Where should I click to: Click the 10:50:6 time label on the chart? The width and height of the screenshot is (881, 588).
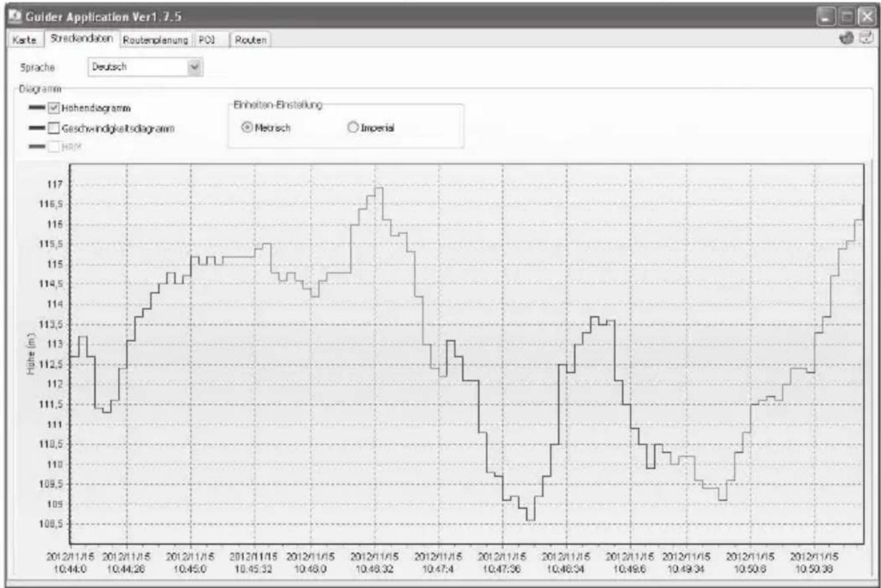pyautogui.click(x=750, y=569)
